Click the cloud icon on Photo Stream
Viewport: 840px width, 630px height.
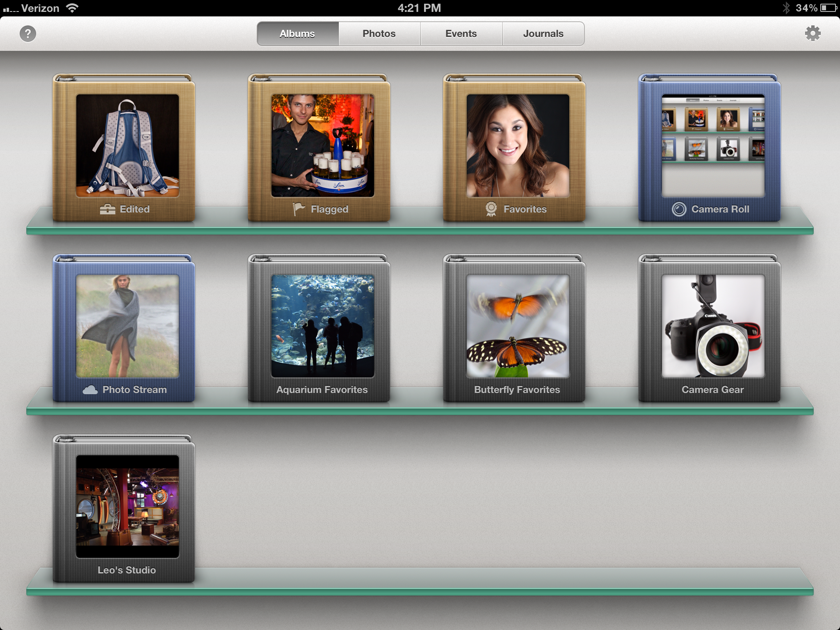point(90,390)
